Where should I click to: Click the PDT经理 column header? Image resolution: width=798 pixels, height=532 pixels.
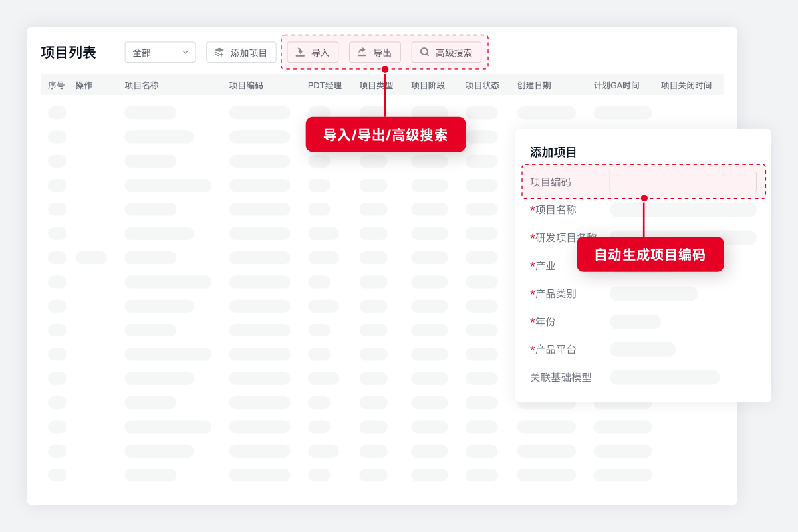point(325,85)
